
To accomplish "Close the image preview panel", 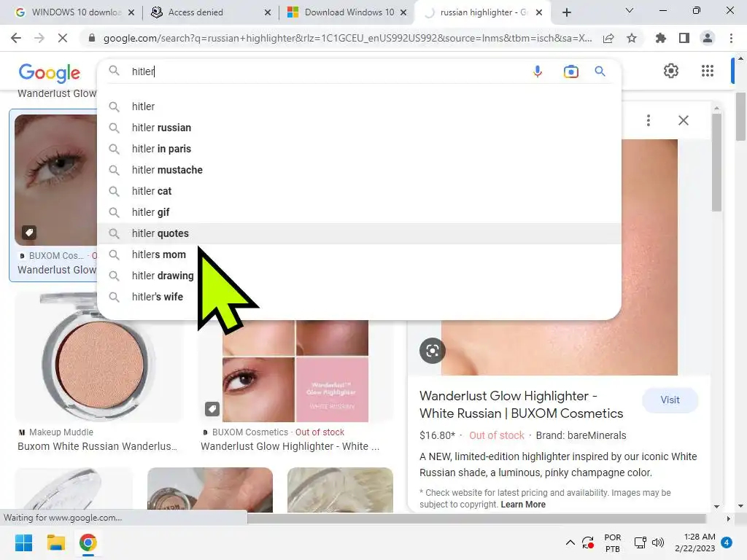I will pyautogui.click(x=683, y=120).
